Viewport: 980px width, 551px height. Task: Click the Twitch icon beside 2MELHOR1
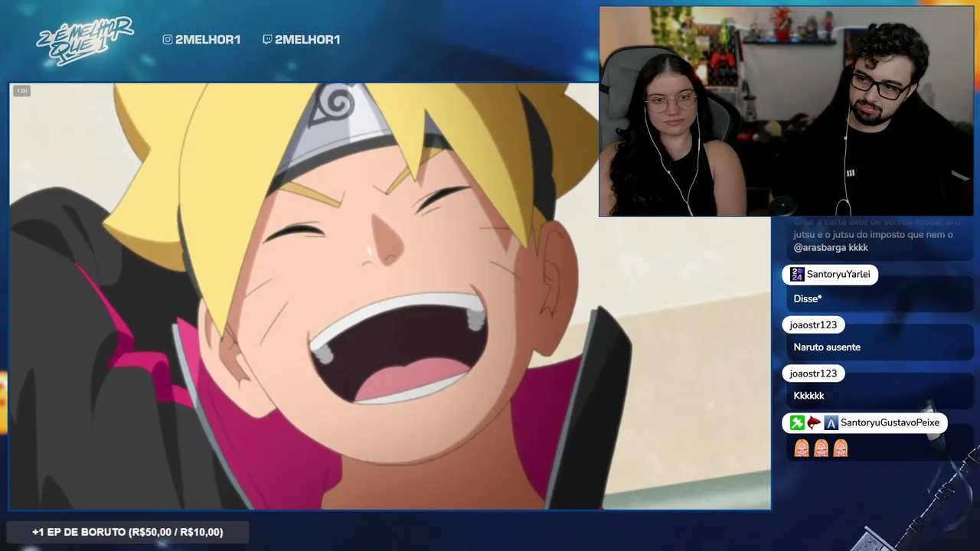[x=267, y=40]
